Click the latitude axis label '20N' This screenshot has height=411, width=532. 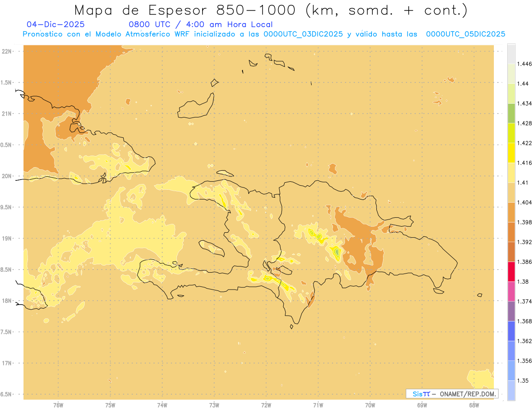7,176
